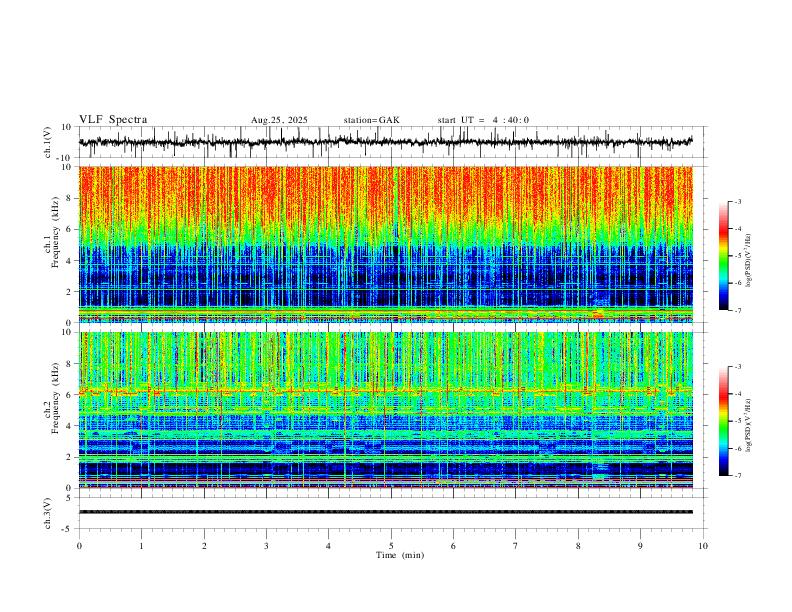
Task: Click the time axis tick label "3"
Action: click(x=266, y=546)
